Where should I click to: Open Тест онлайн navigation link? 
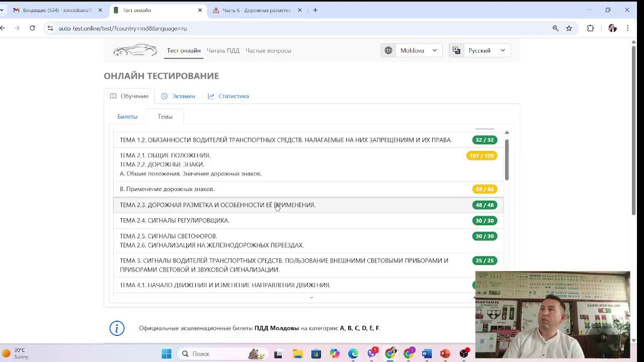pos(184,50)
